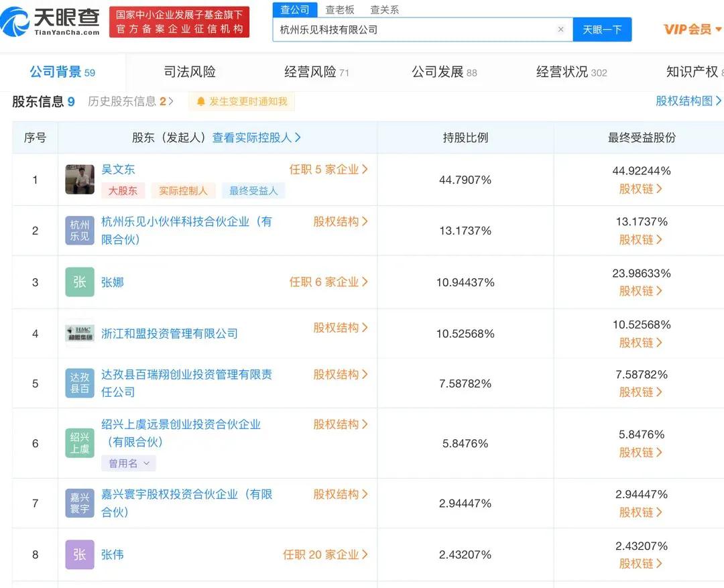
Task: Open 嘉兴寰宇股权投资合伙企业 link
Action: (186, 503)
